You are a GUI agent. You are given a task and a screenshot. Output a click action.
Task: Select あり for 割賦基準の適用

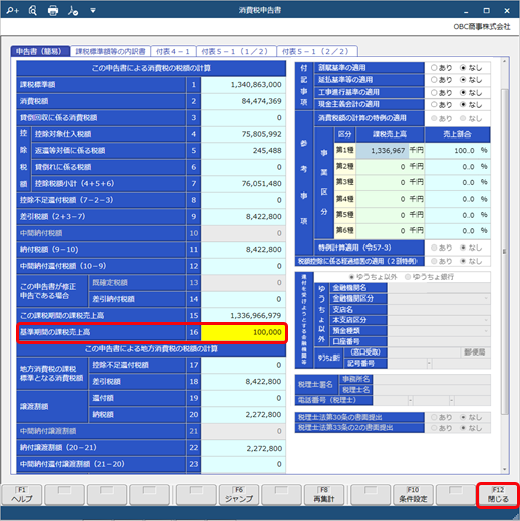click(x=434, y=68)
